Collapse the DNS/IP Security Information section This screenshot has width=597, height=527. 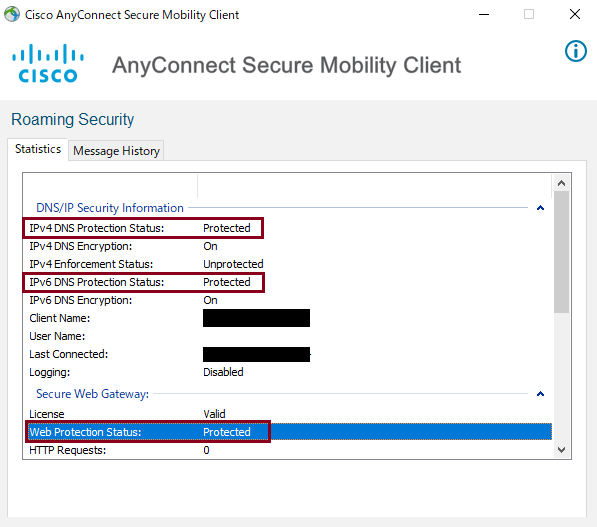540,208
